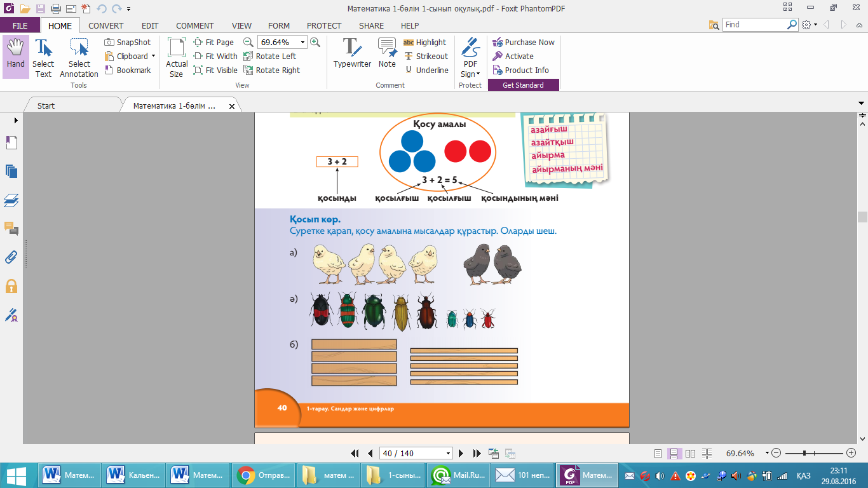Take a SnapShot of the page
This screenshot has height=488, width=868.
[x=128, y=43]
